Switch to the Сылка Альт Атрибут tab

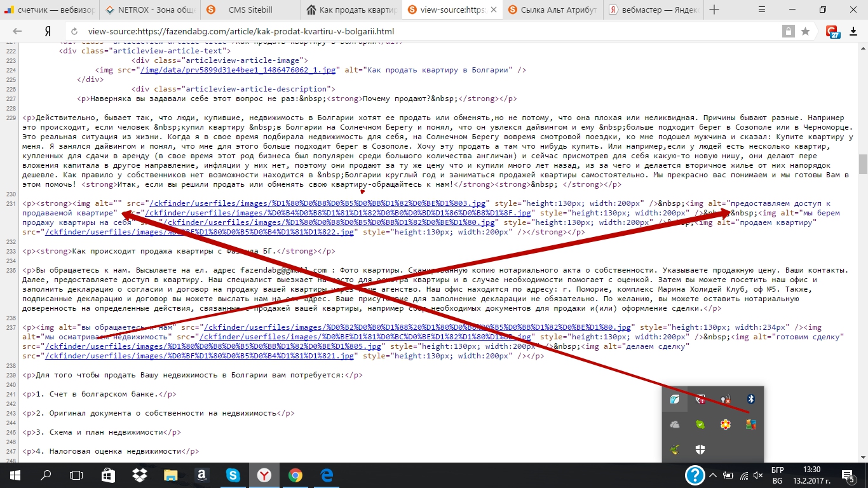point(552,10)
